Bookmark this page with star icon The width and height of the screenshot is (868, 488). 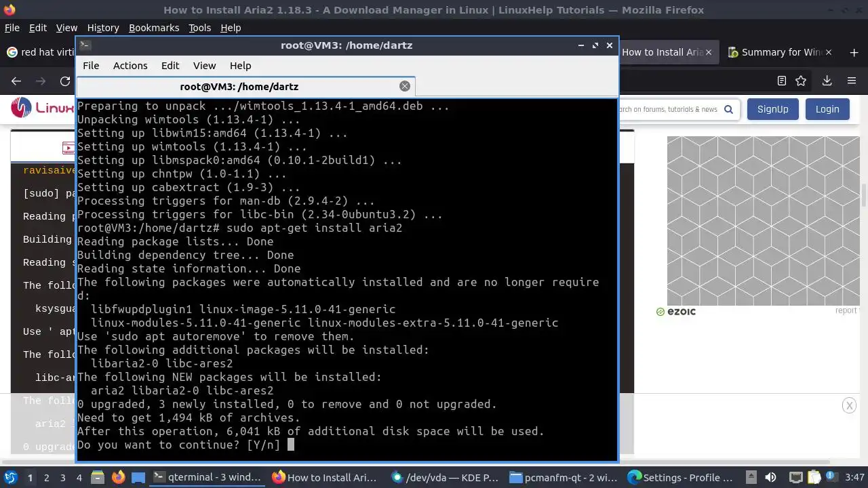[801, 81]
